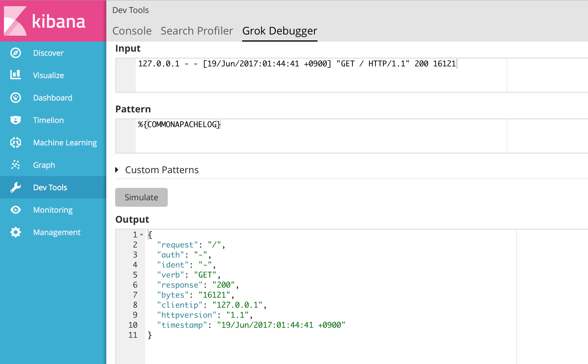Collapse JSON output at line 1 fold arrow
Screen dimensions: 588x364
pos(141,235)
